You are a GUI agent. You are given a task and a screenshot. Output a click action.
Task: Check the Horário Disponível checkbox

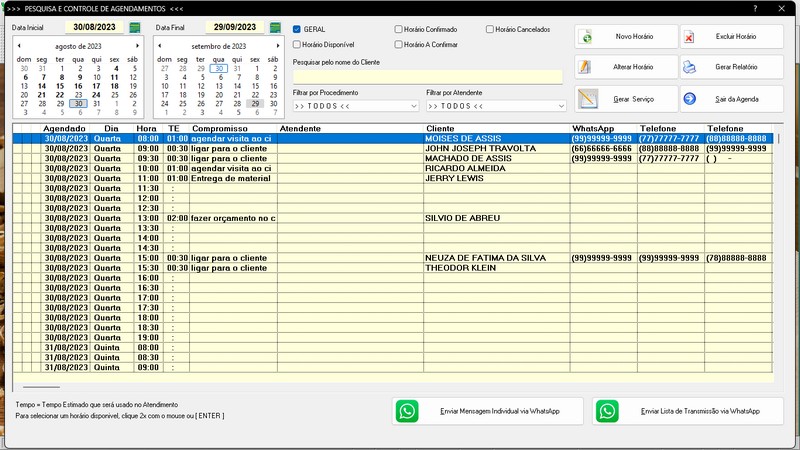pos(297,44)
